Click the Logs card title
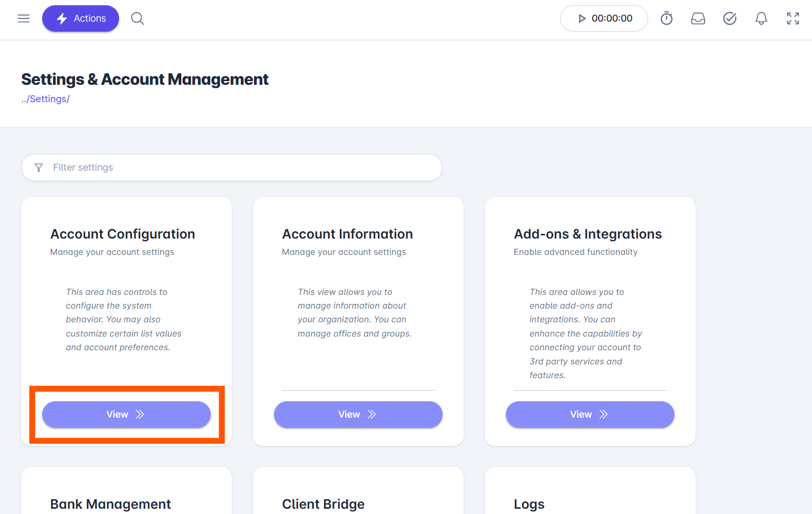The width and height of the screenshot is (812, 514). click(x=530, y=505)
